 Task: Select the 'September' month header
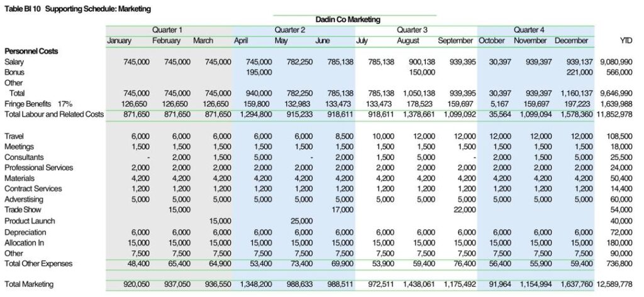455,41
